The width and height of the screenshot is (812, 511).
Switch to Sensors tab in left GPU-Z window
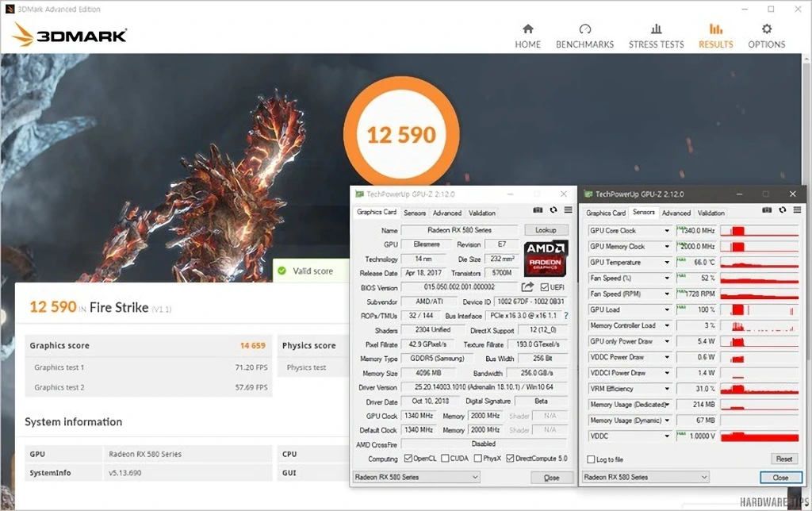(x=415, y=213)
